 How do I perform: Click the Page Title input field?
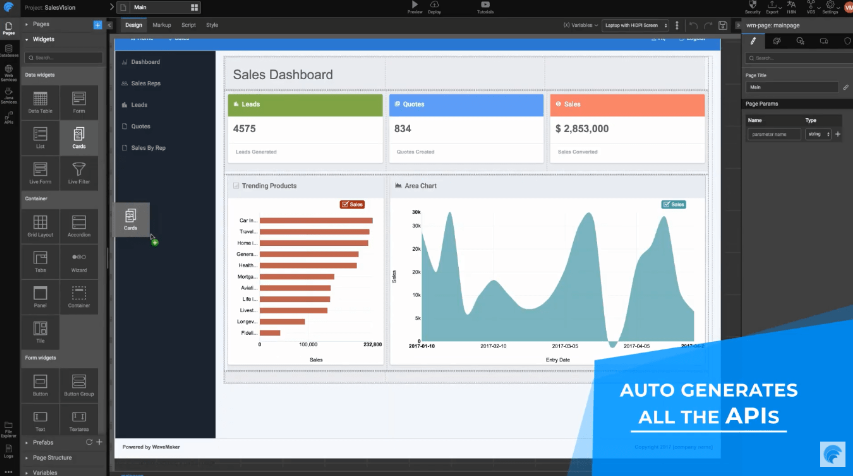pos(792,87)
